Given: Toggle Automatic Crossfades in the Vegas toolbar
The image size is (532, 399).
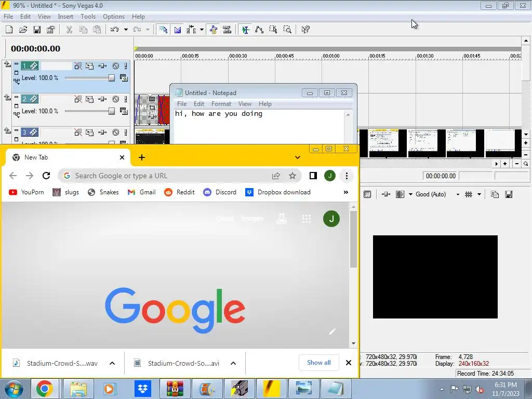Looking at the screenshot, I should point(178,30).
